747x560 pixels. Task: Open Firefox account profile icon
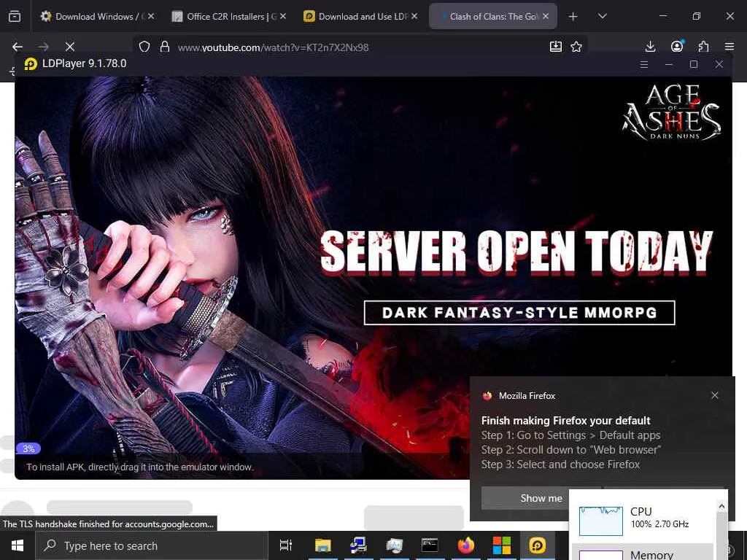coord(677,46)
